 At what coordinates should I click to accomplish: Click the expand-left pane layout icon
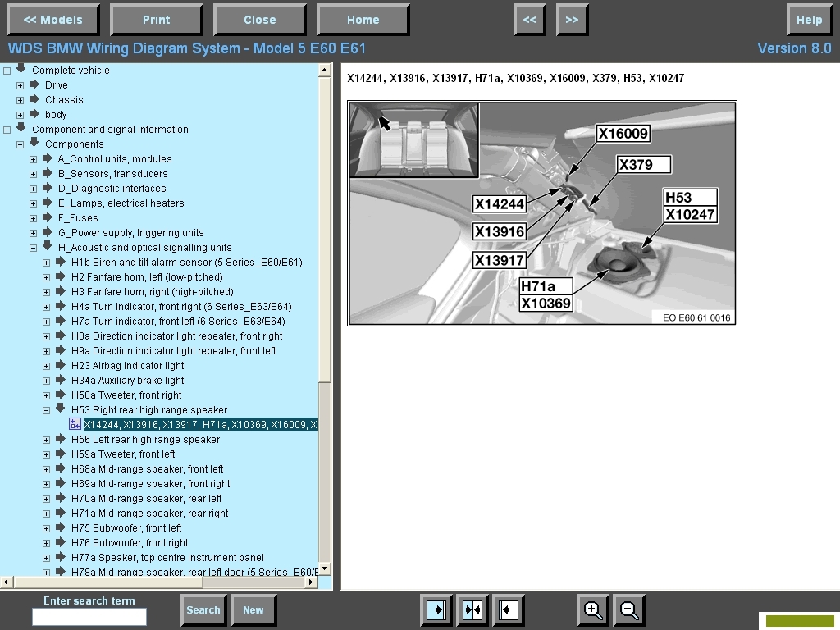coord(508,610)
